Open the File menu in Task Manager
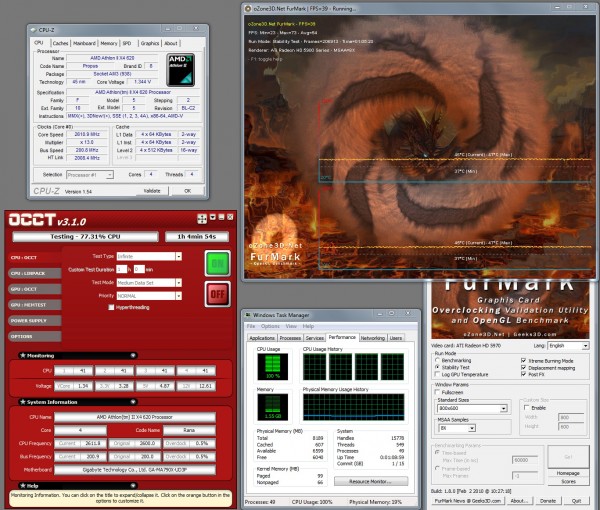The image size is (600, 510). click(x=251, y=326)
